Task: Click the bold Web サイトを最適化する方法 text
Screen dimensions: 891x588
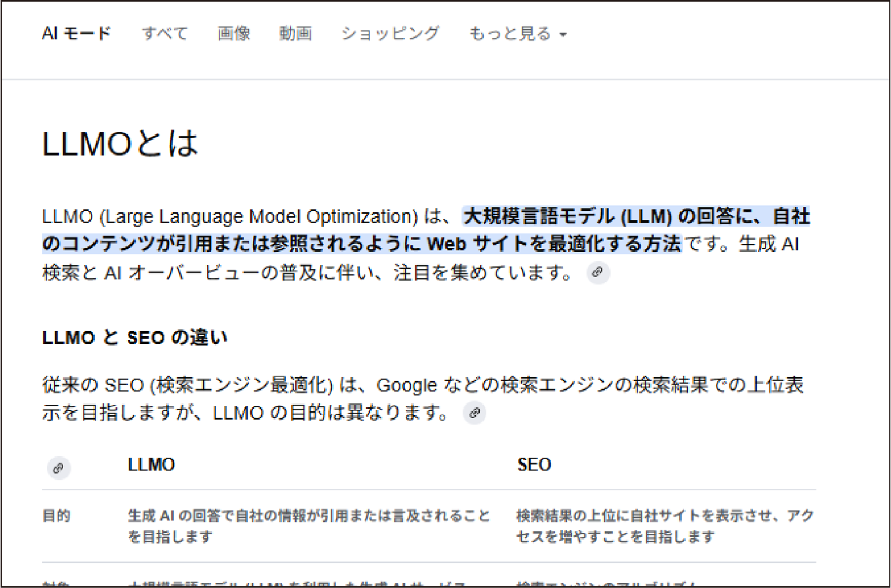Action: click(555, 243)
